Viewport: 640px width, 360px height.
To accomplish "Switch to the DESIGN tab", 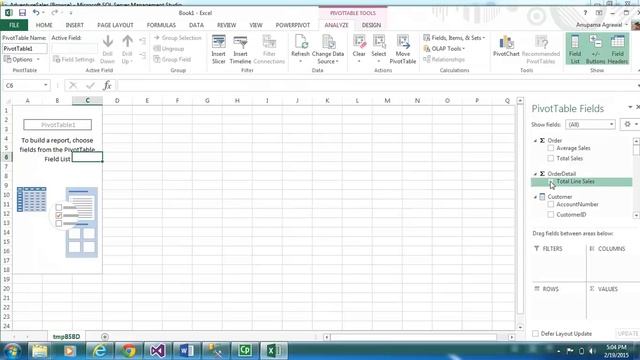I will [371, 25].
